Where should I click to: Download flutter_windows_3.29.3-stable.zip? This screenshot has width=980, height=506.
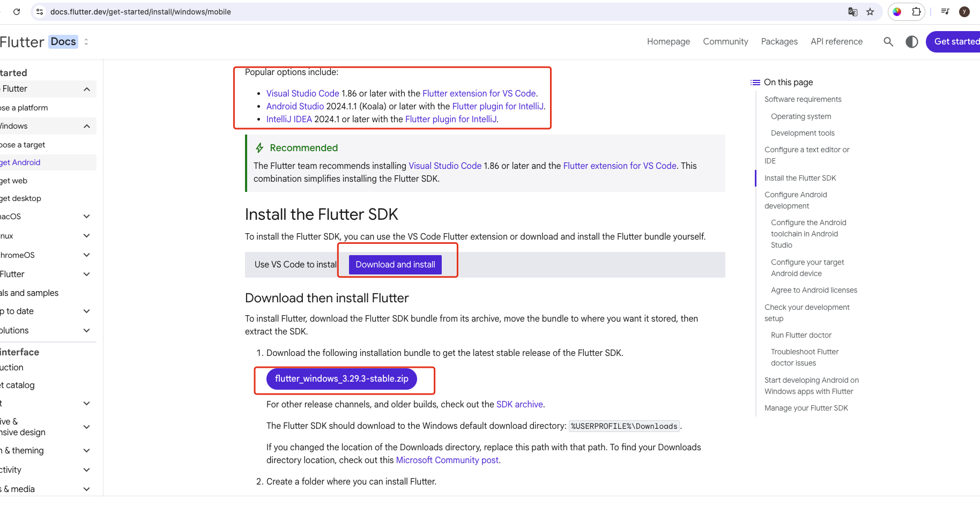tap(341, 379)
